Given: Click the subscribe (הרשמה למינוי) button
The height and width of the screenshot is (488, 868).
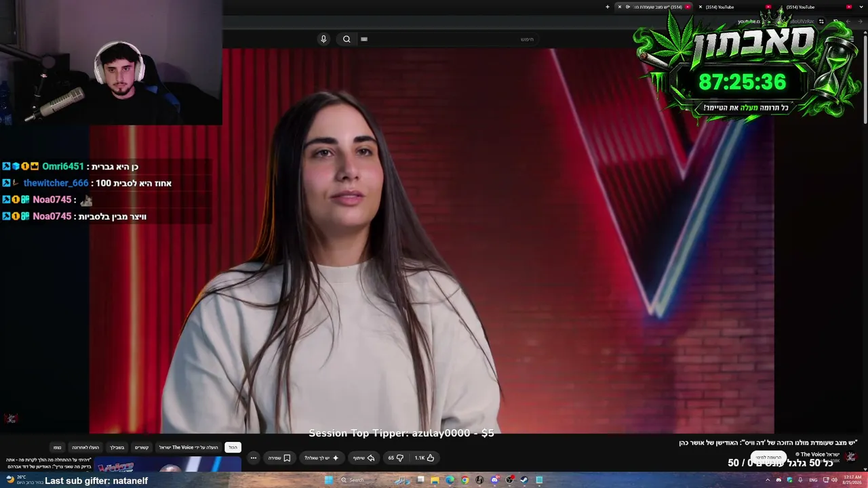Looking at the screenshot, I should (x=768, y=457).
